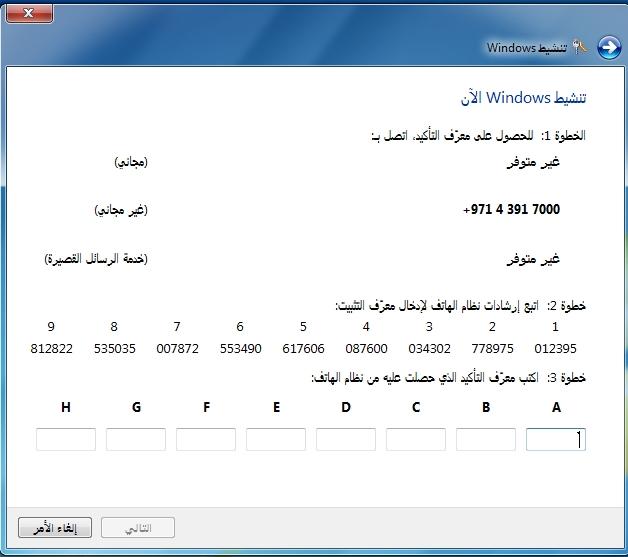Click the column letter H label
The height and width of the screenshot is (557, 628).
coord(66,407)
